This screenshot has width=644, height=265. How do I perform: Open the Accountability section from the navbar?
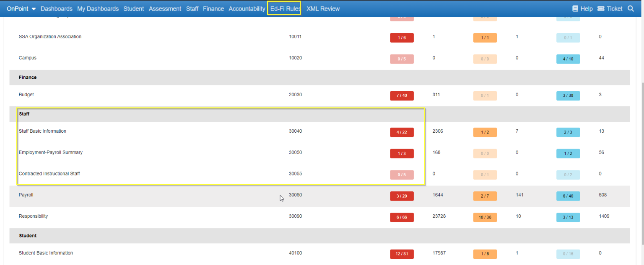[x=247, y=8]
